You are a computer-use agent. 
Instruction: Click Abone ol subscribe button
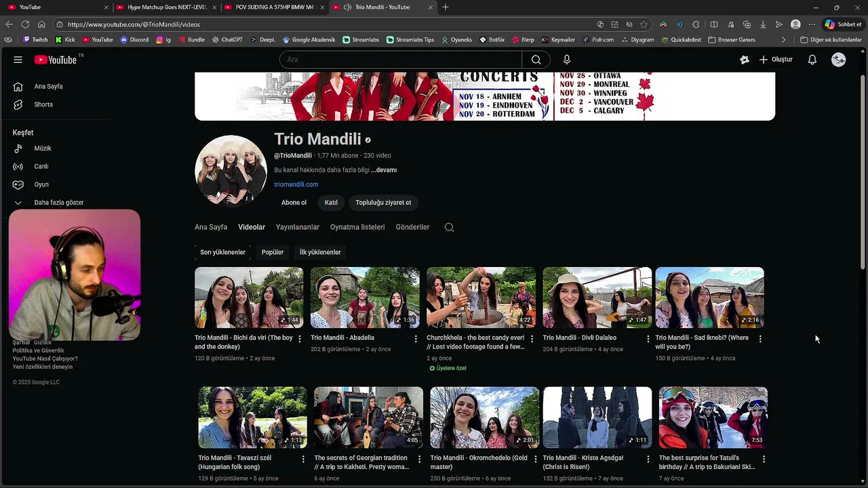click(294, 203)
